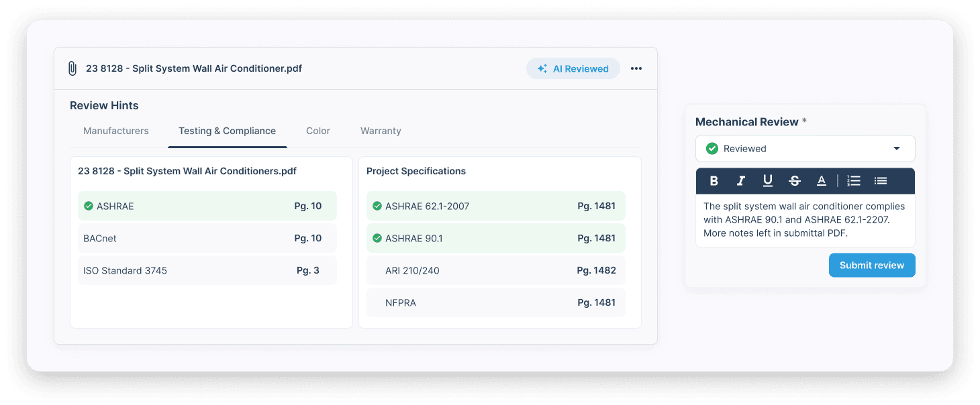Toggle the verified check on the ASHRAE hint

click(x=89, y=206)
